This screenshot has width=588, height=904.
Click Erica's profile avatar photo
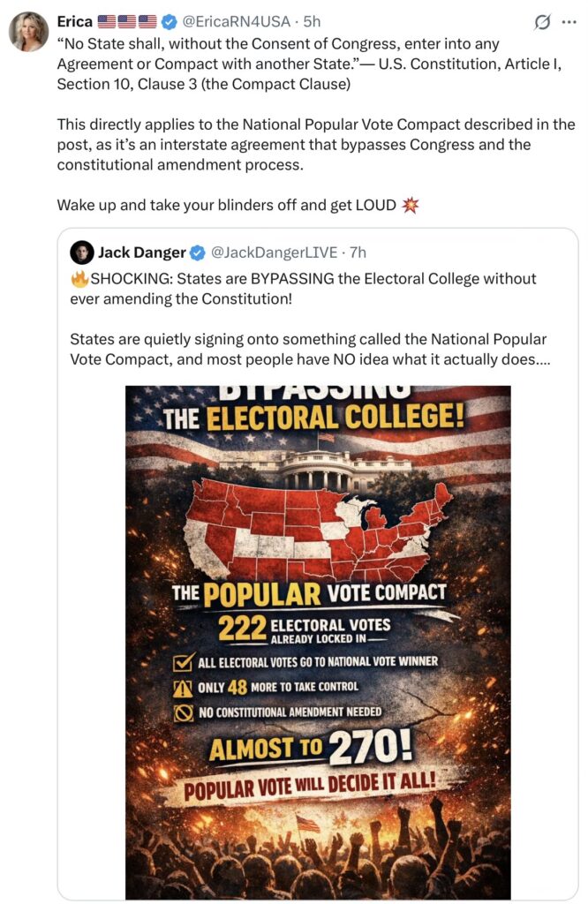[29, 32]
